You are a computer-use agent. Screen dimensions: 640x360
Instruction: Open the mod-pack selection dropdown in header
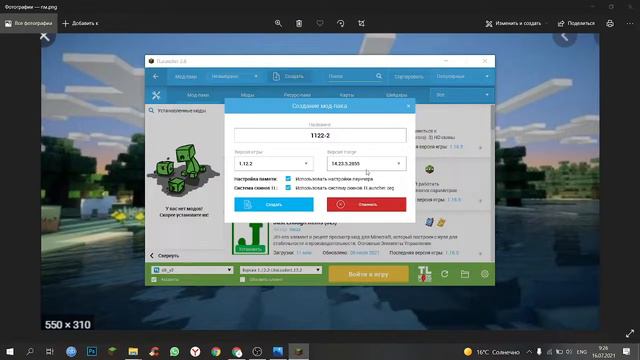pyautogui.click(x=235, y=76)
